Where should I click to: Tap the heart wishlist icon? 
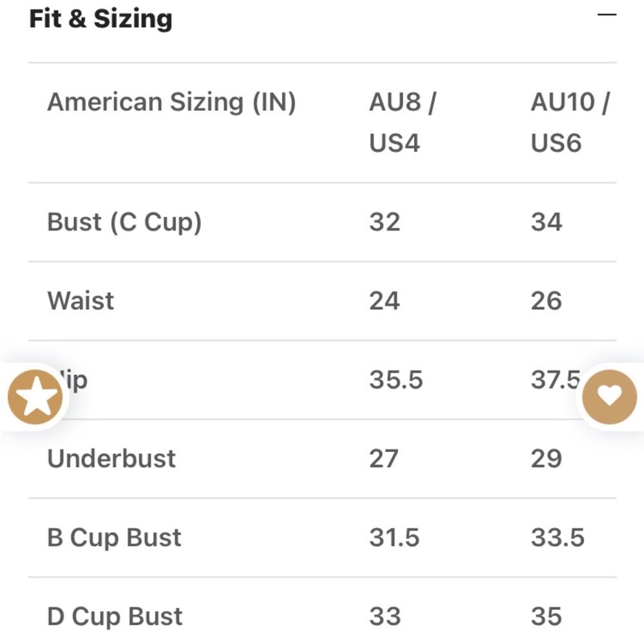point(609,396)
